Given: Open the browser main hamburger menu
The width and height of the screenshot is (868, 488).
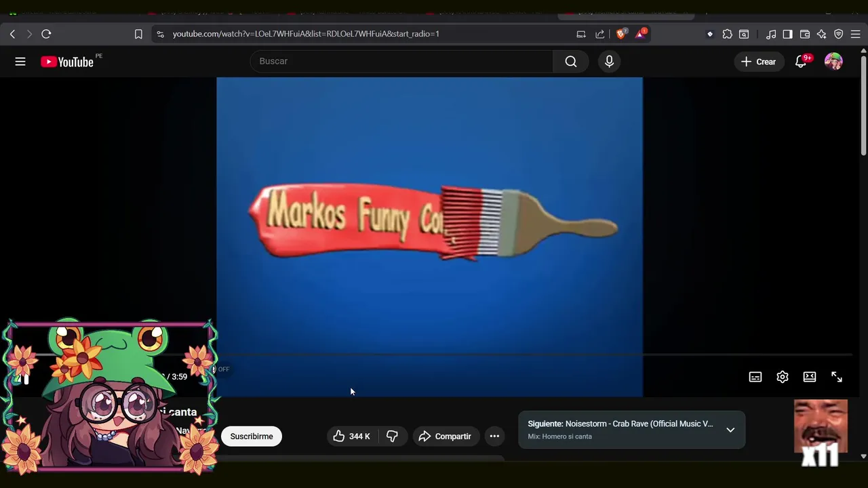Looking at the screenshot, I should (x=855, y=34).
